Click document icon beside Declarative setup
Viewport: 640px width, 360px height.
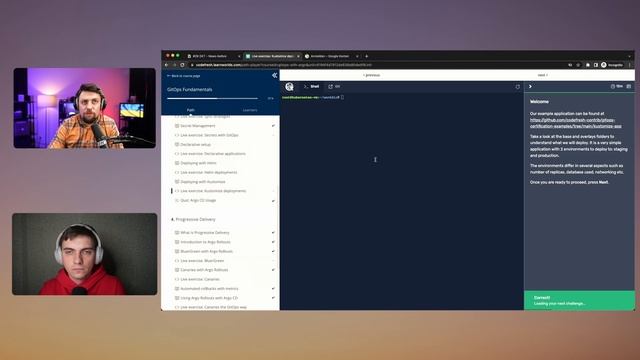pos(177,144)
